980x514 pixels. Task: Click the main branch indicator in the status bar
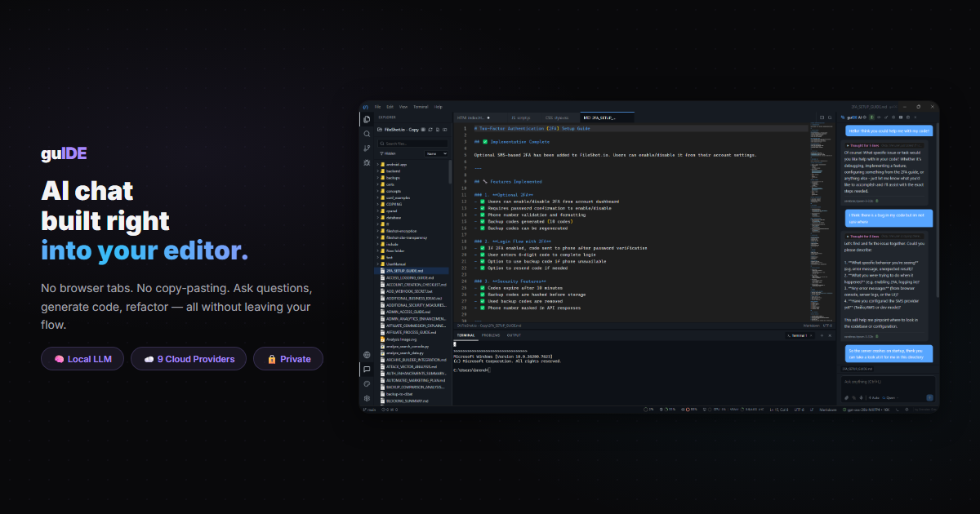pyautogui.click(x=371, y=410)
